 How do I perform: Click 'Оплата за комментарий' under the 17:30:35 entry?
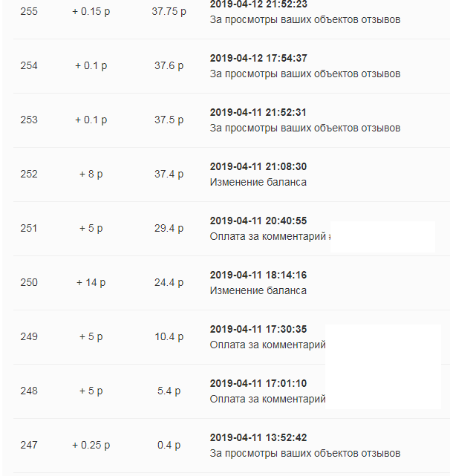pyautogui.click(x=267, y=345)
